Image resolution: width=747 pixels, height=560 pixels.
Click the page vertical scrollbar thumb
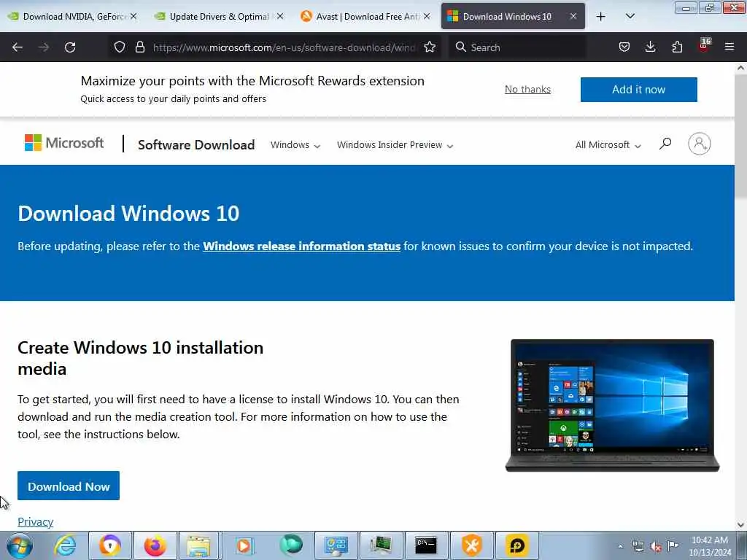pyautogui.click(x=740, y=136)
